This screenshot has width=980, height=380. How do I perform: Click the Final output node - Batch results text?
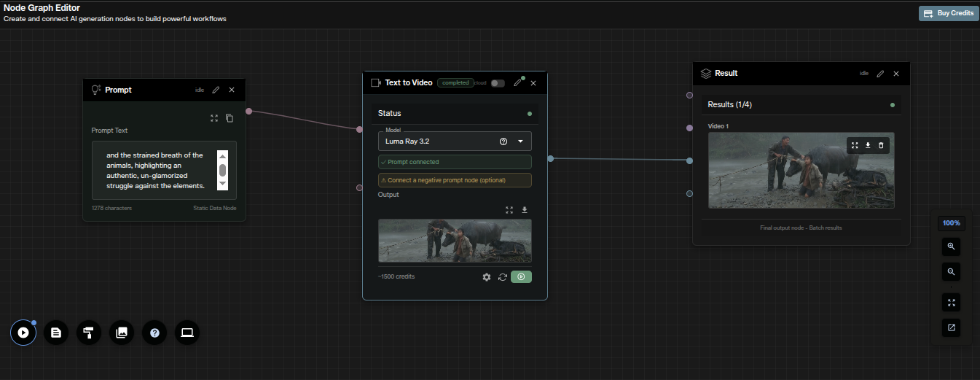click(x=801, y=228)
